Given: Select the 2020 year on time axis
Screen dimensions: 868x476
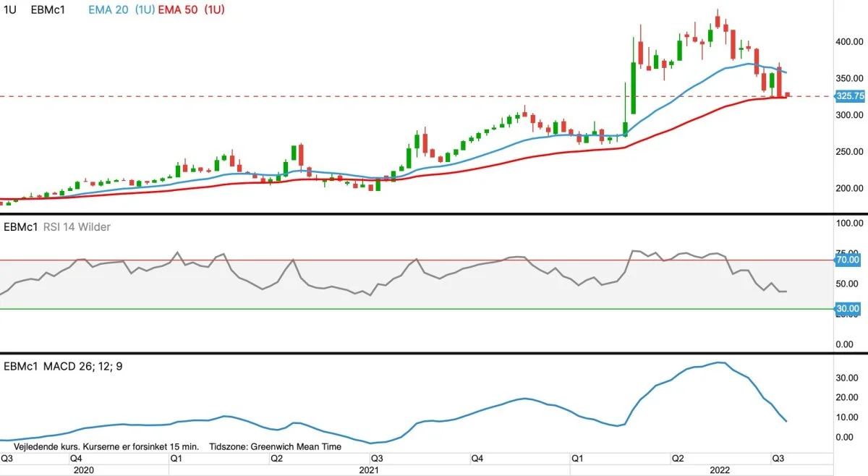Looking at the screenshot, I should 85,469.
